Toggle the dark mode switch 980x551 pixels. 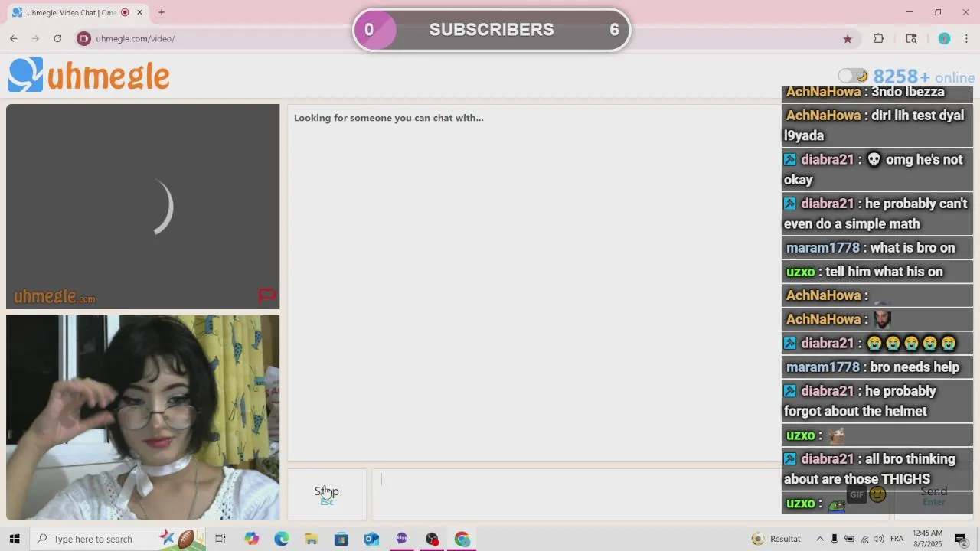click(853, 76)
